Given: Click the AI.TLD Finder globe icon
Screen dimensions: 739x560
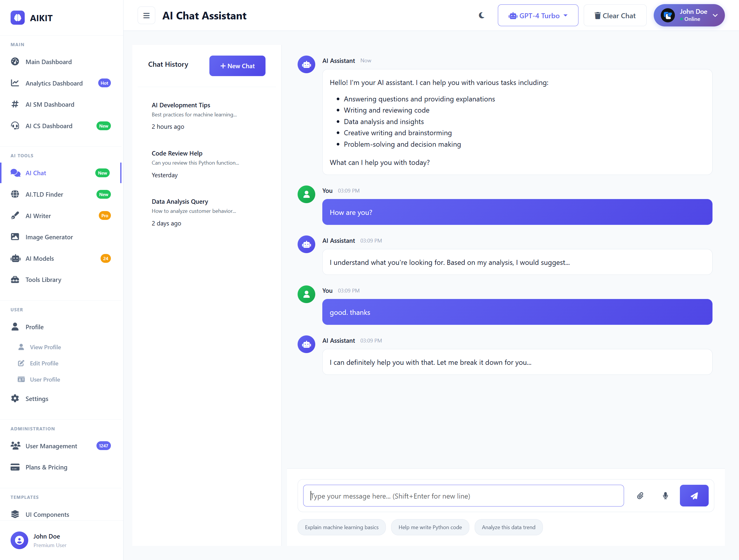Looking at the screenshot, I should pyautogui.click(x=15, y=194).
